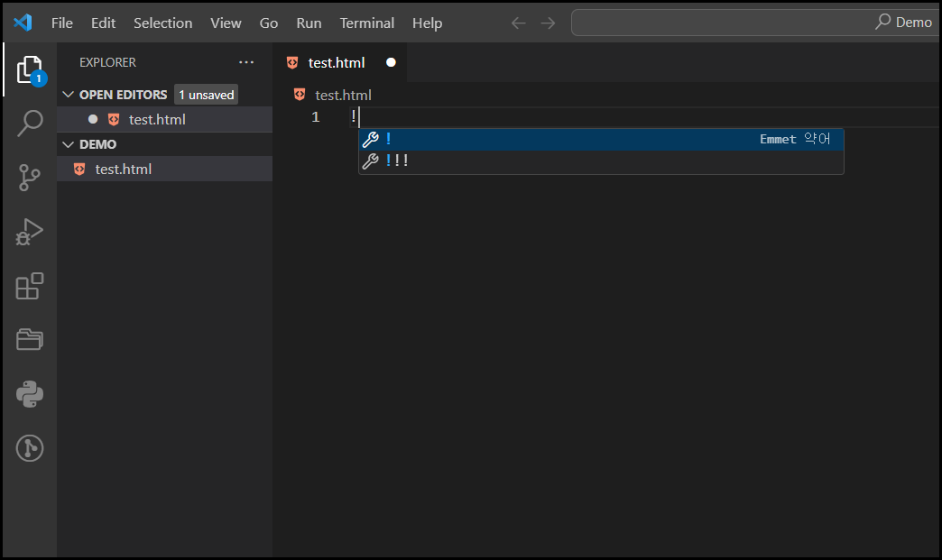Open the Explorer view icon
942x560 pixels.
[x=28, y=69]
